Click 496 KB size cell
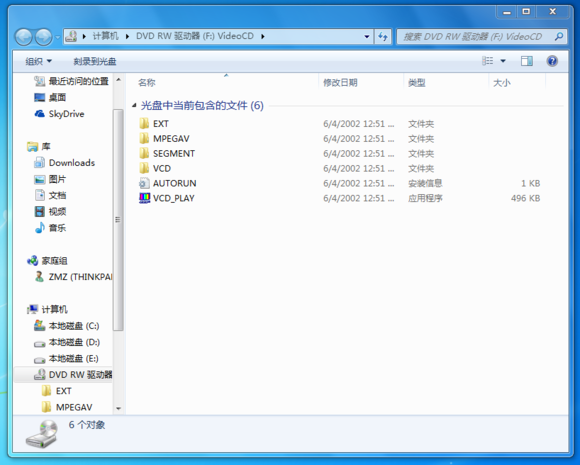The height and width of the screenshot is (465, 580). pos(525,198)
